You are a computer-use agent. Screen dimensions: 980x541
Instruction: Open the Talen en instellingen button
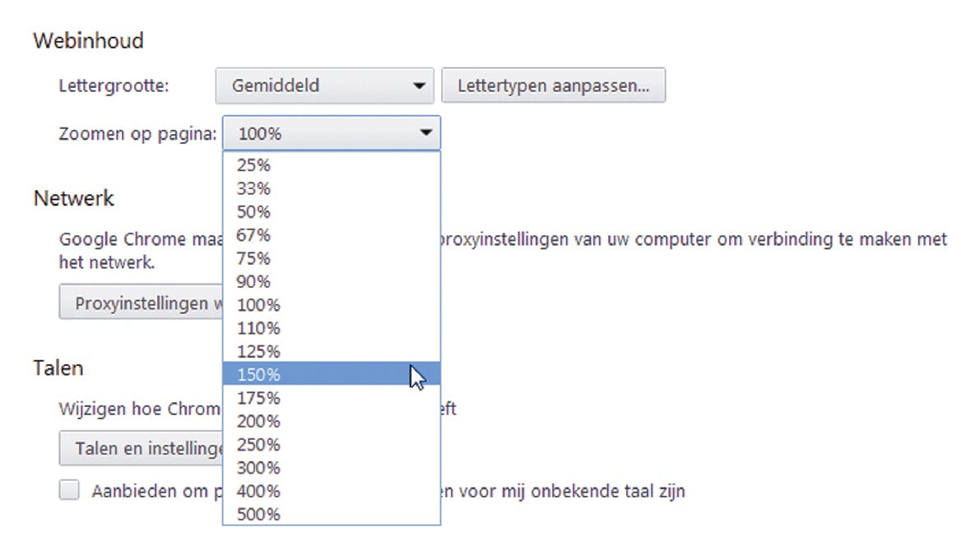141,449
